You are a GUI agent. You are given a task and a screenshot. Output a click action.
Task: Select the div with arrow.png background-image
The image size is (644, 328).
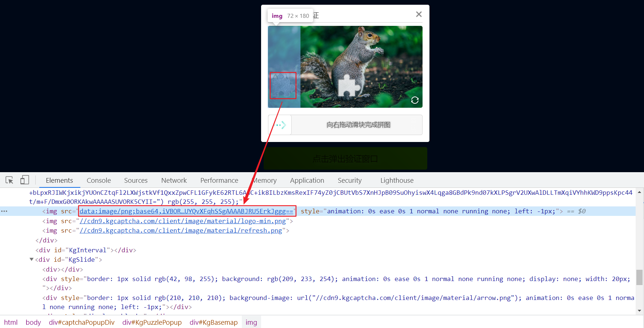click(338, 302)
